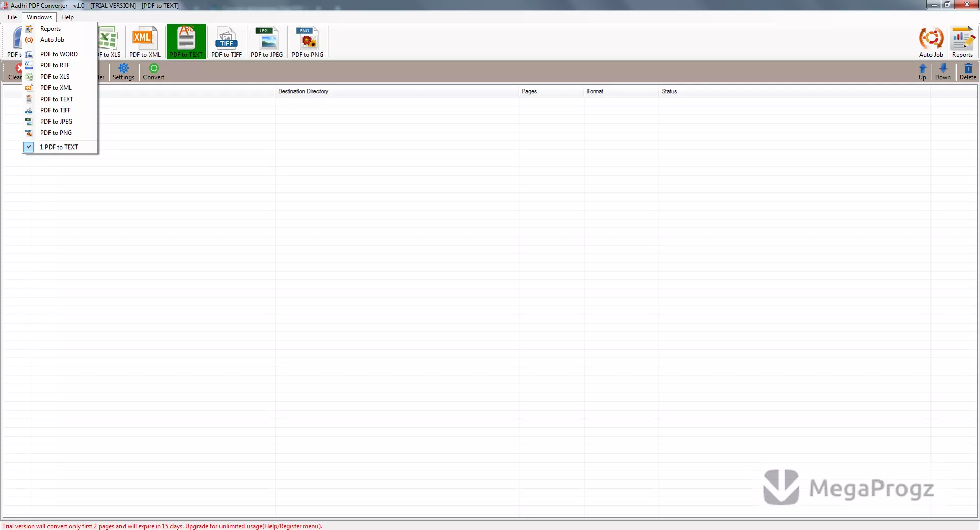The image size is (980, 530).
Task: Launch Auto Job from the right toolbar
Action: point(931,42)
